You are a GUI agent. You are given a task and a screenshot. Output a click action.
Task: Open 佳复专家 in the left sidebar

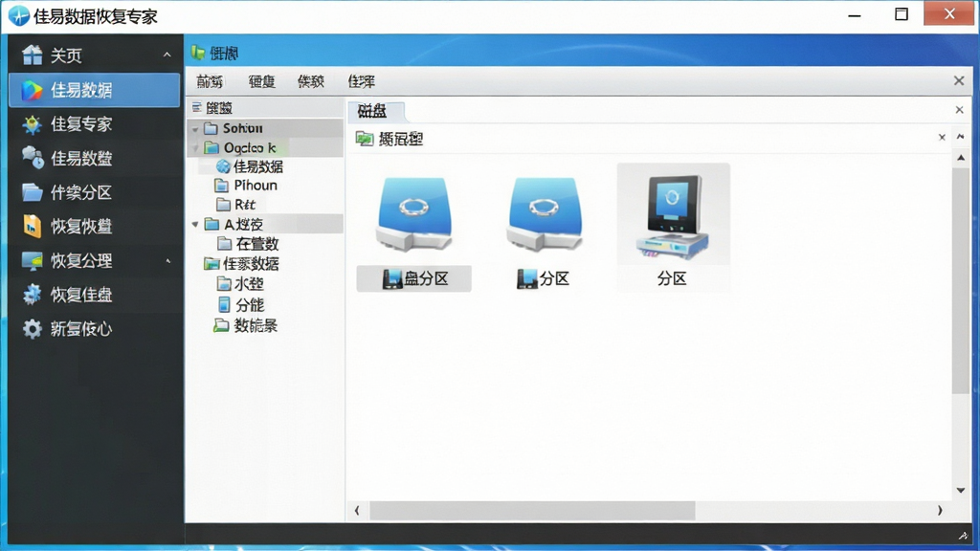tap(94, 124)
